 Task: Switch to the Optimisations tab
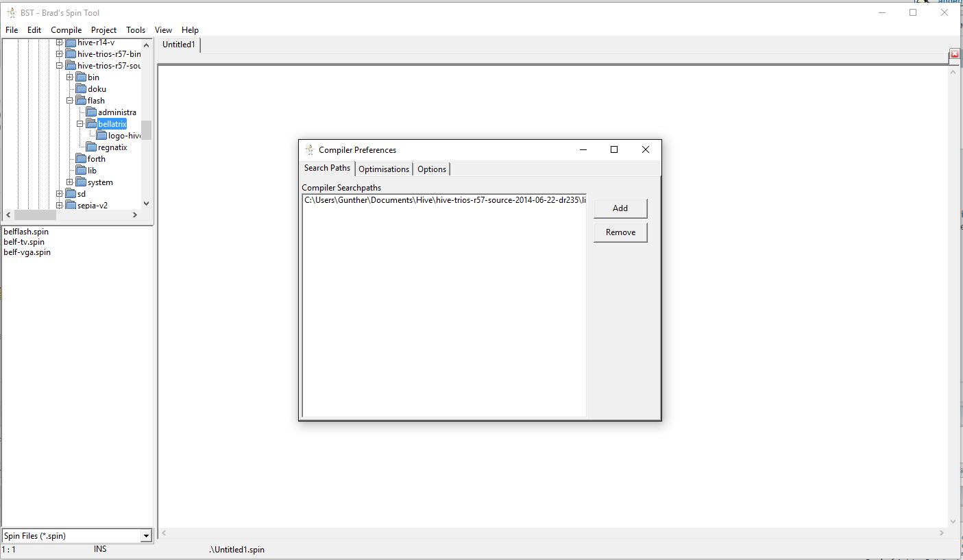tap(384, 169)
